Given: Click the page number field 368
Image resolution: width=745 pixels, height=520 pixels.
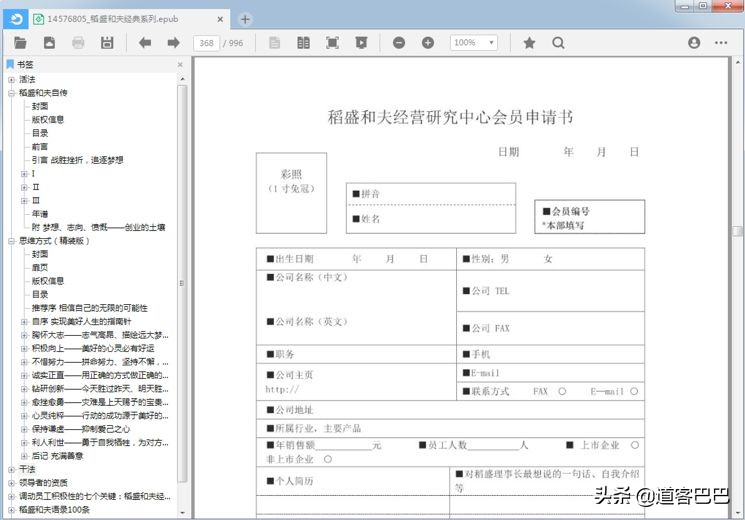Looking at the screenshot, I should [x=207, y=43].
